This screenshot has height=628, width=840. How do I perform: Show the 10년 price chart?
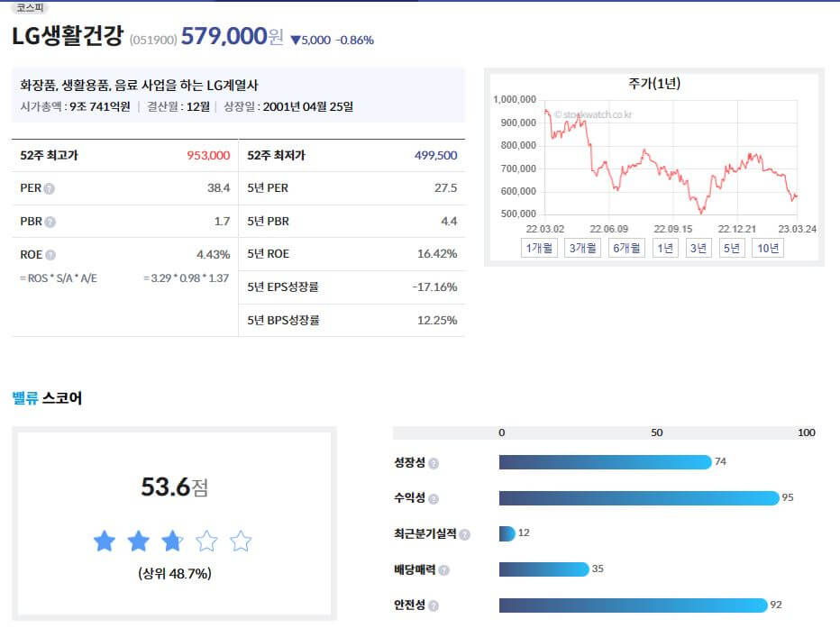click(768, 248)
